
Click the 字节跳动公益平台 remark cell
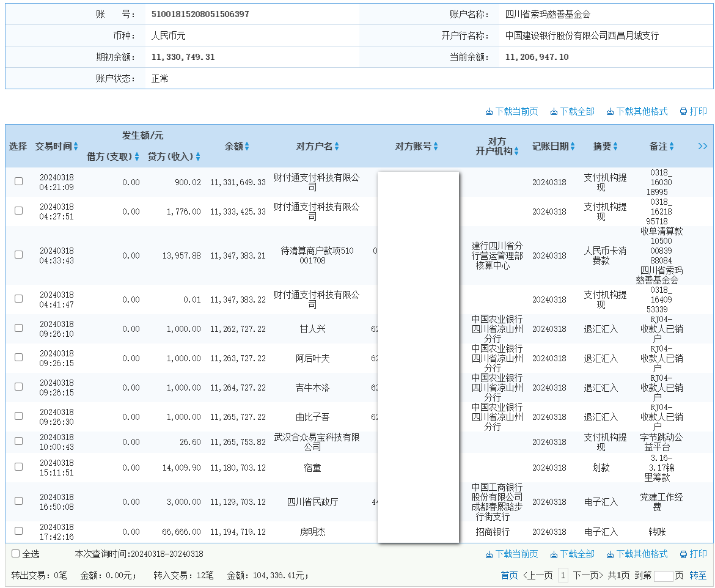click(x=661, y=442)
